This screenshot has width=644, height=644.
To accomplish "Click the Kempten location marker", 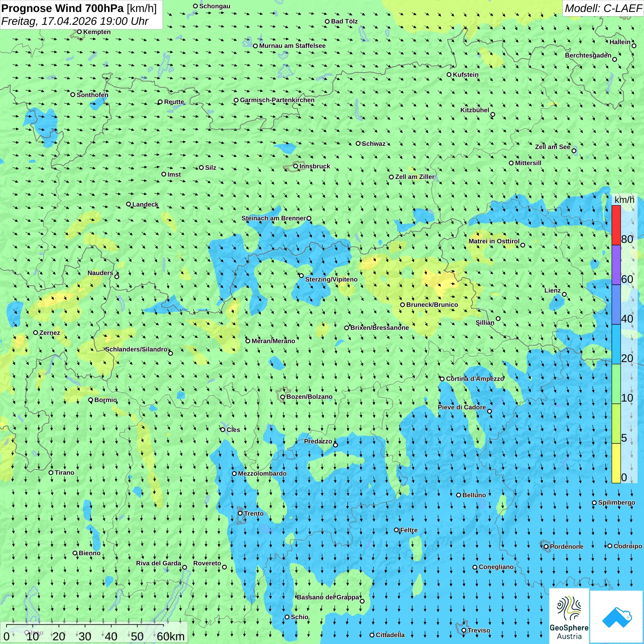I will [x=79, y=32].
